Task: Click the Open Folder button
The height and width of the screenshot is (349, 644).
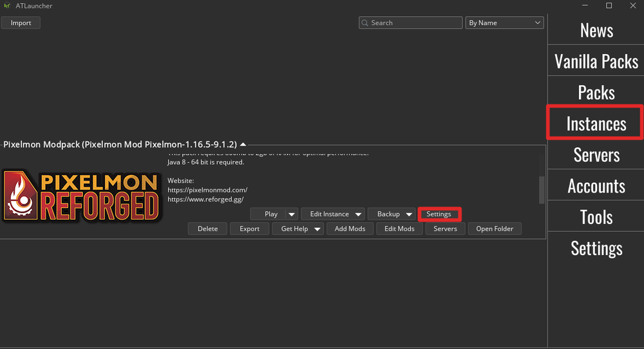Action: 495,229
